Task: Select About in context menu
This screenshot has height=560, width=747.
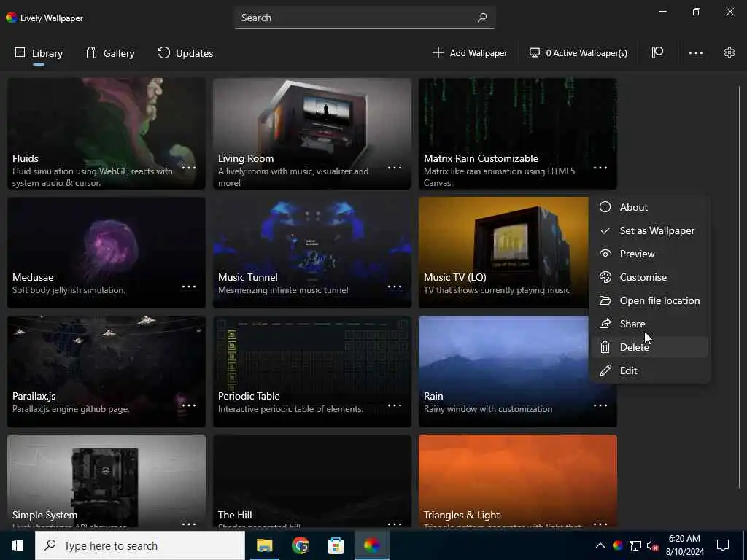Action: pyautogui.click(x=650, y=207)
